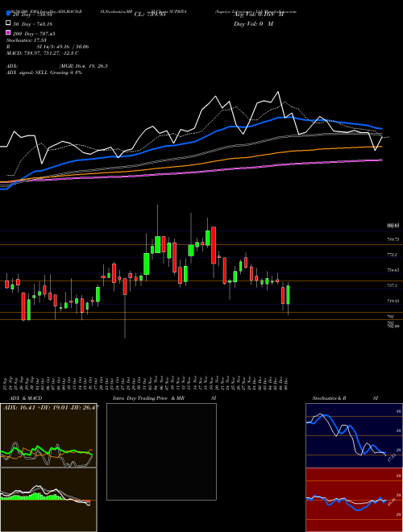Click the 789.75 price axis label
Image resolution: width=403 pixels, height=532 pixels.
pyautogui.click(x=393, y=239)
